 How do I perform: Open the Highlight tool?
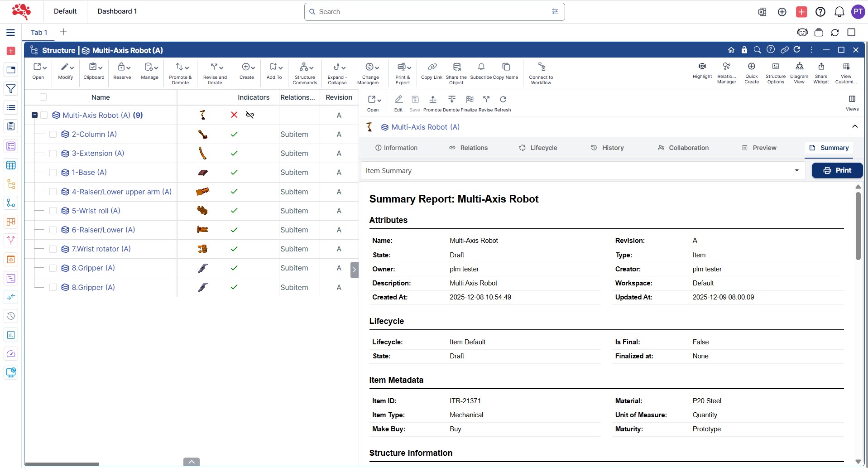pos(702,67)
